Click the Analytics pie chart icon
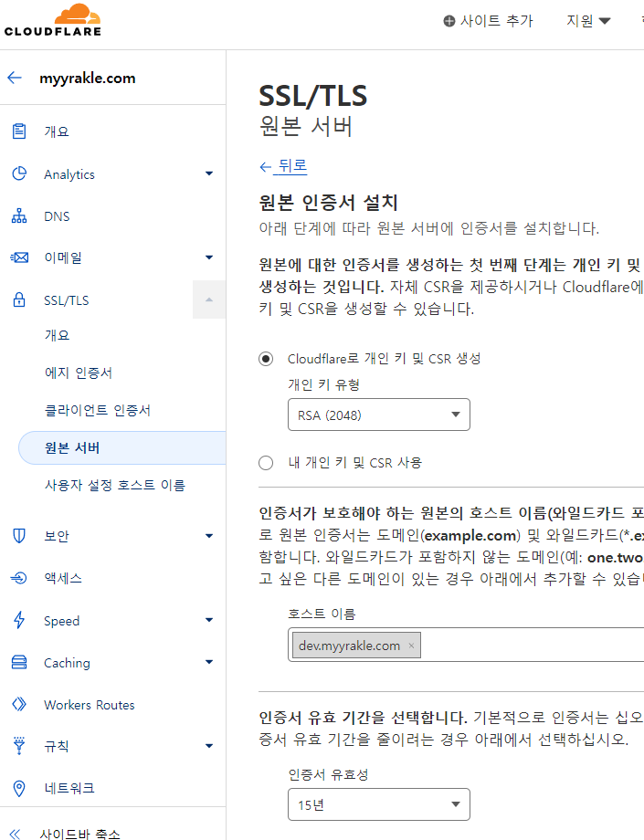Screen dimensions: 644x840 coord(19,173)
